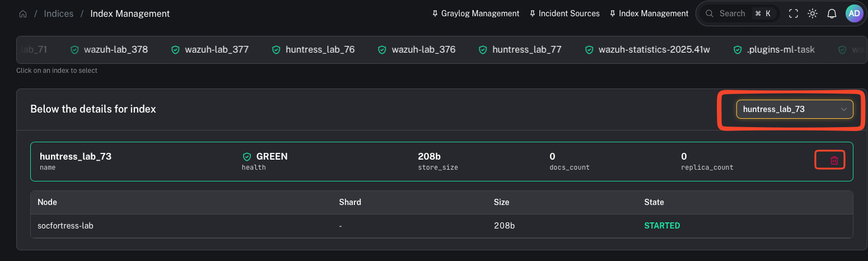Screen dimensions: 868x261
Task: Select the wazuh-lab_377 index
Action: coord(209,50)
